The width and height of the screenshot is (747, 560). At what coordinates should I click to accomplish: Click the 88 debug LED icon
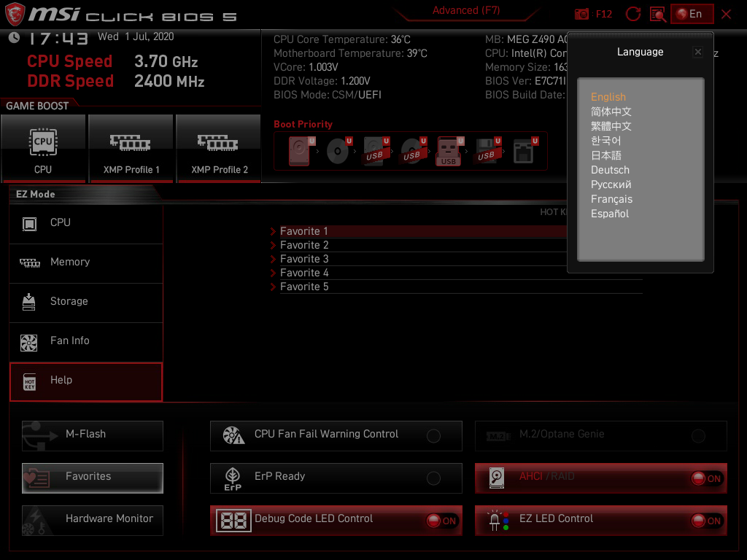[x=233, y=521]
